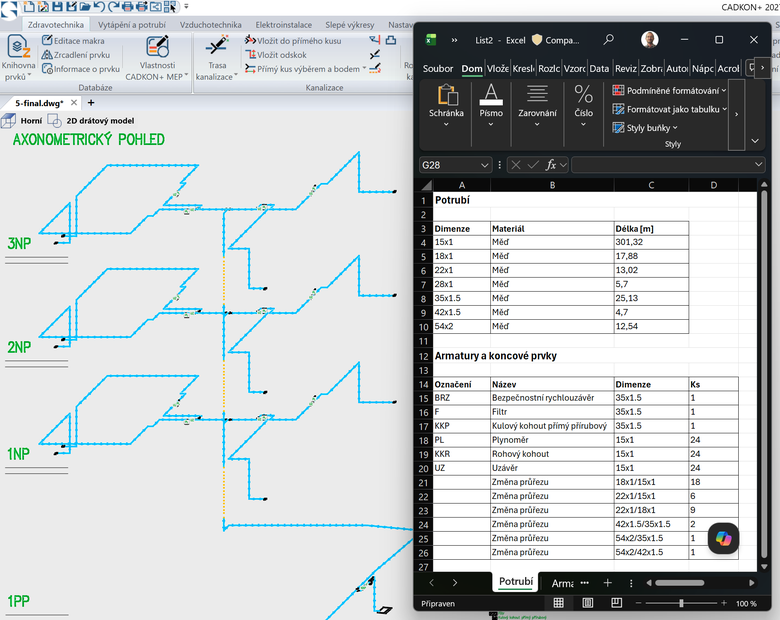Add new sheet with plus icon
The width and height of the screenshot is (780, 620).
point(607,583)
